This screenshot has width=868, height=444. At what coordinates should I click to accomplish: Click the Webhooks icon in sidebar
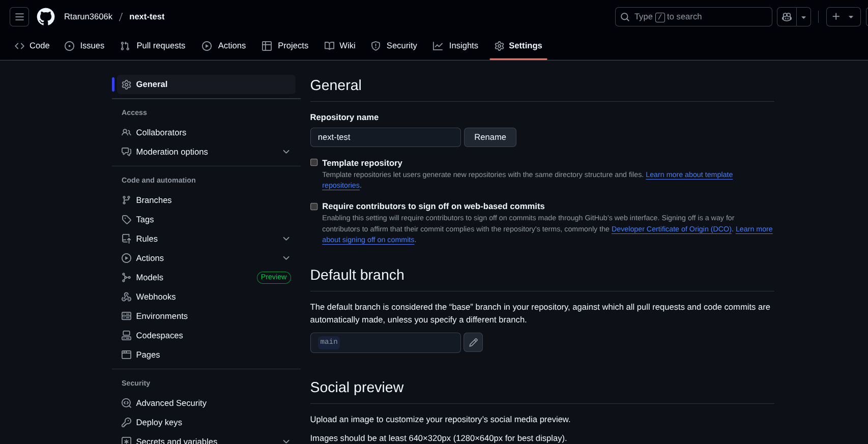point(126,297)
